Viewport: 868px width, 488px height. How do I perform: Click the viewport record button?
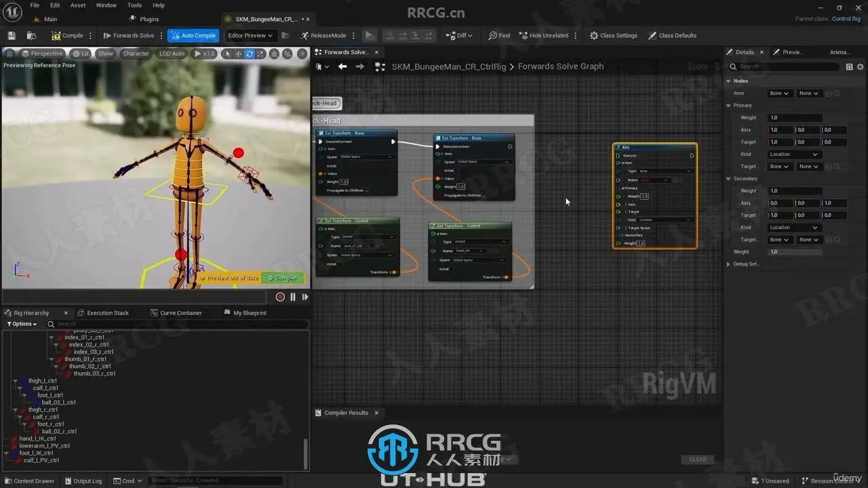(280, 297)
